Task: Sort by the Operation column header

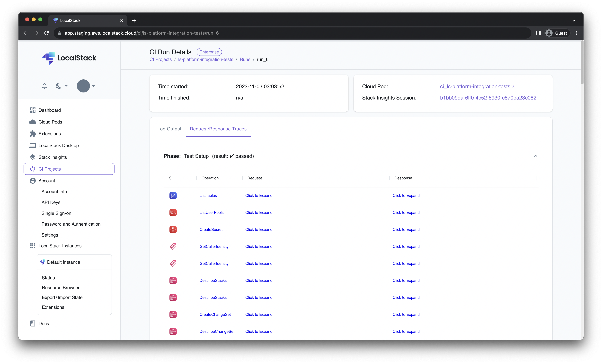Action: click(210, 178)
